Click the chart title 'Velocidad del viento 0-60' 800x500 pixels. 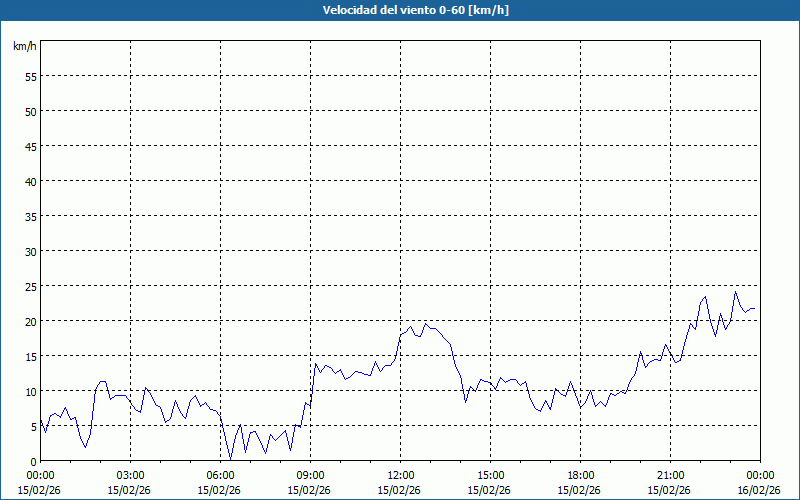pos(400,10)
